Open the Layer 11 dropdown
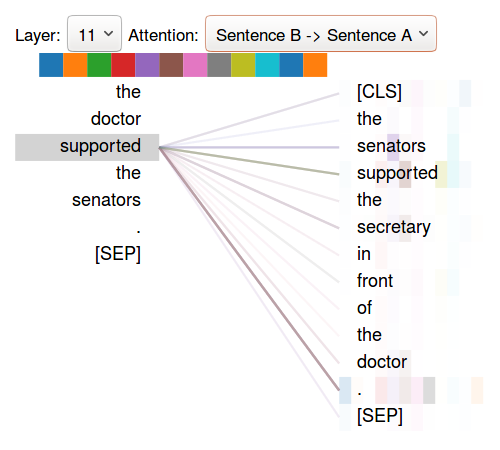The image size is (500, 450). [x=94, y=34]
